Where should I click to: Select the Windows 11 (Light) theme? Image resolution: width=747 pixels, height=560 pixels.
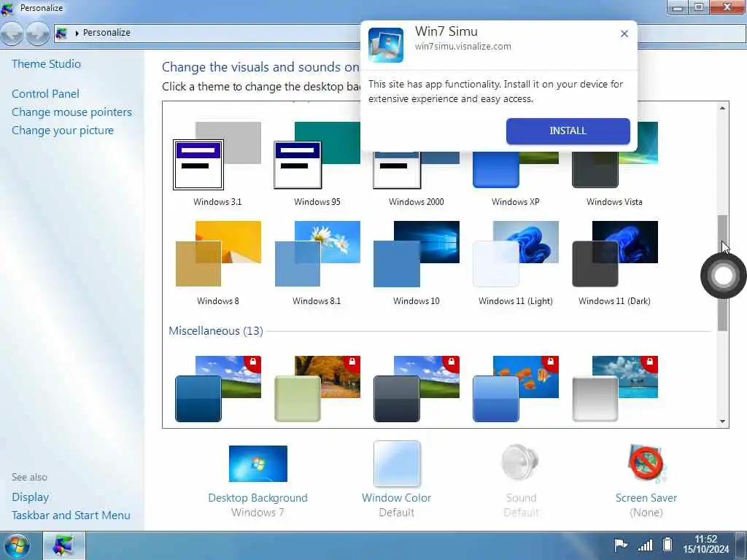pos(516,254)
